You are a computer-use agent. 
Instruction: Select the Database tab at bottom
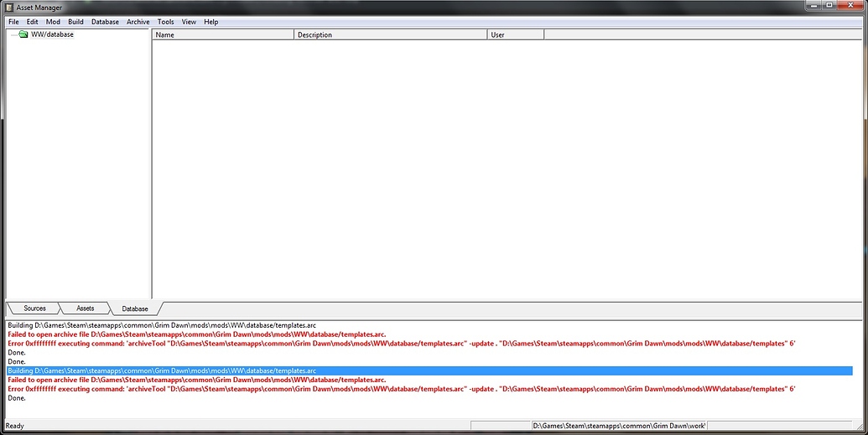pyautogui.click(x=134, y=308)
